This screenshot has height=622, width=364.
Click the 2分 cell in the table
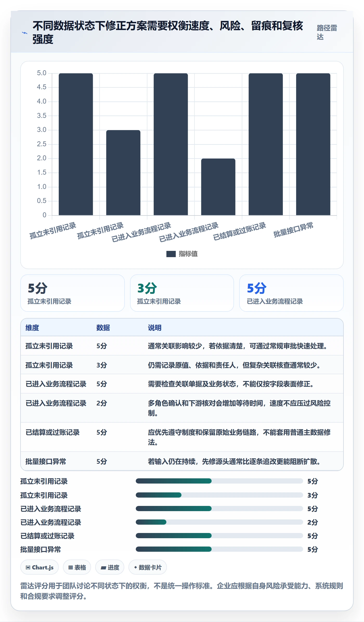click(102, 403)
